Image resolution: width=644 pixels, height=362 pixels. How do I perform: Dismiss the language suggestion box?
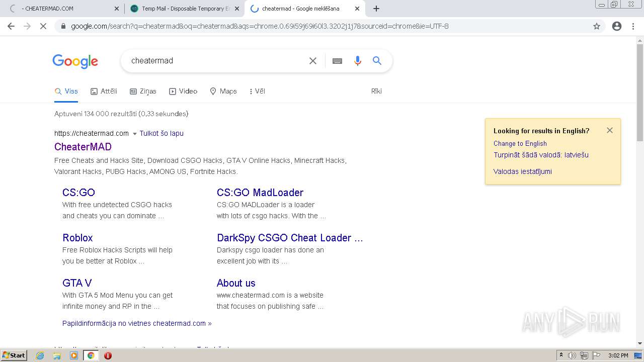pos(610,130)
